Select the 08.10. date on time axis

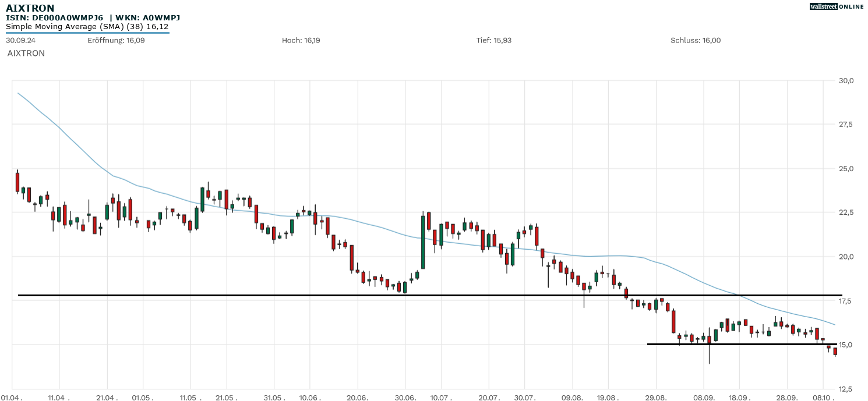click(823, 398)
